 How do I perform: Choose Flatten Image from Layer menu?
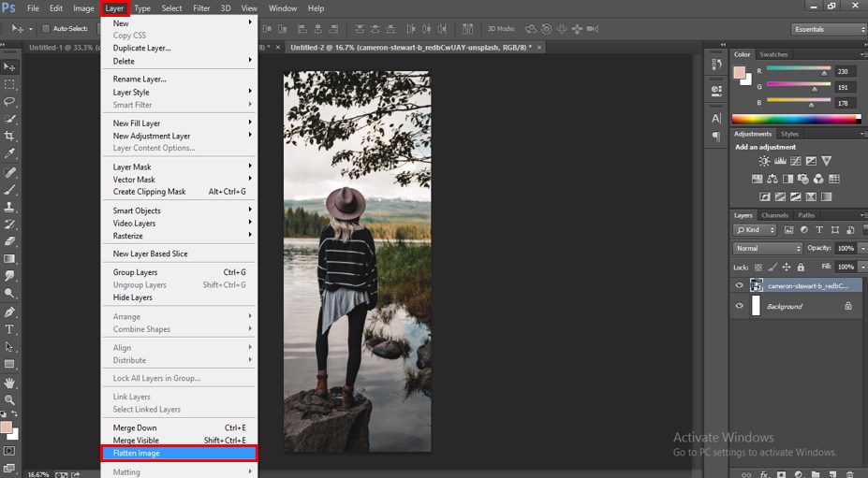tap(179, 453)
